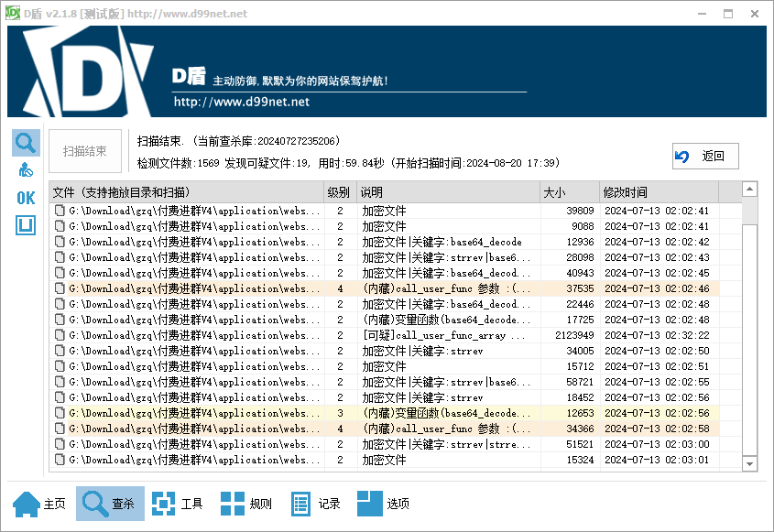Select the 查杀 scan tab
The image size is (774, 532).
tap(110, 504)
